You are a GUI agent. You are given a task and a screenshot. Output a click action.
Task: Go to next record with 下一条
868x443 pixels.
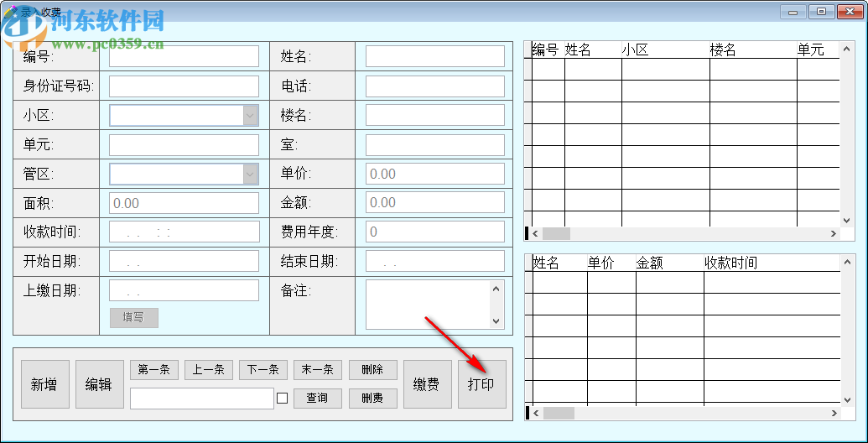tap(263, 370)
